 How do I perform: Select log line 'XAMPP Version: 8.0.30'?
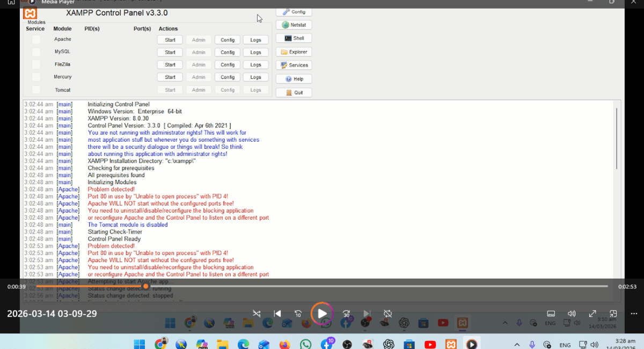(x=118, y=118)
